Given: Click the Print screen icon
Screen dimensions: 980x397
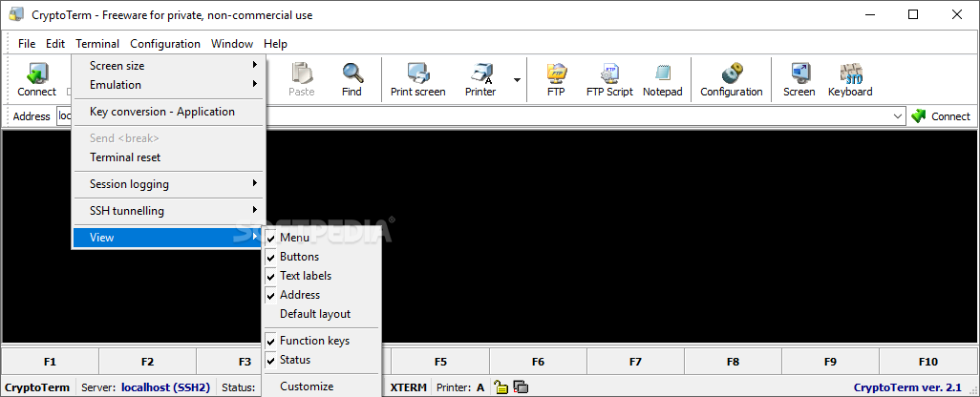Looking at the screenshot, I should coord(418,79).
